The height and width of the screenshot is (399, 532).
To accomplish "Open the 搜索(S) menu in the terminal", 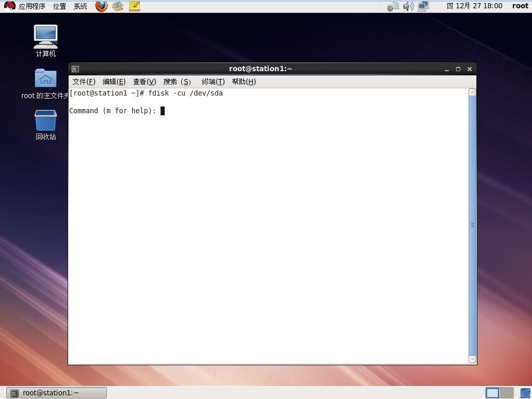I will click(x=177, y=82).
